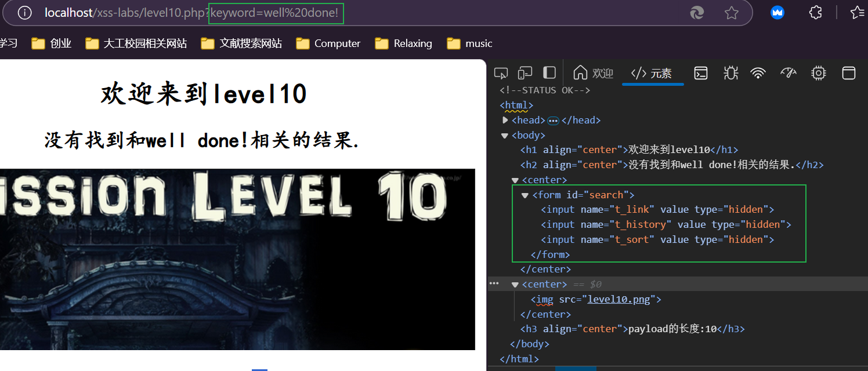868x371 pixels.
Task: Open the Sources bug icon in DevTools
Action: coord(730,73)
